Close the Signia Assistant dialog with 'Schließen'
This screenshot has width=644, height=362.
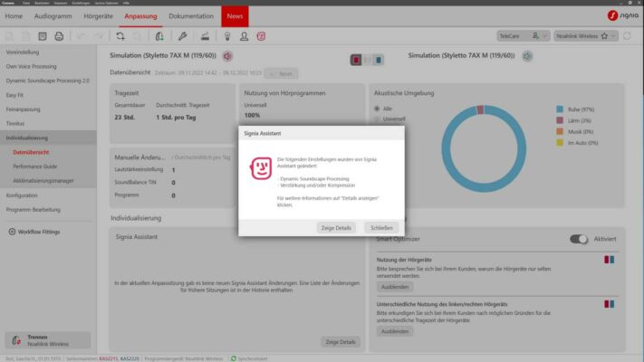(381, 228)
